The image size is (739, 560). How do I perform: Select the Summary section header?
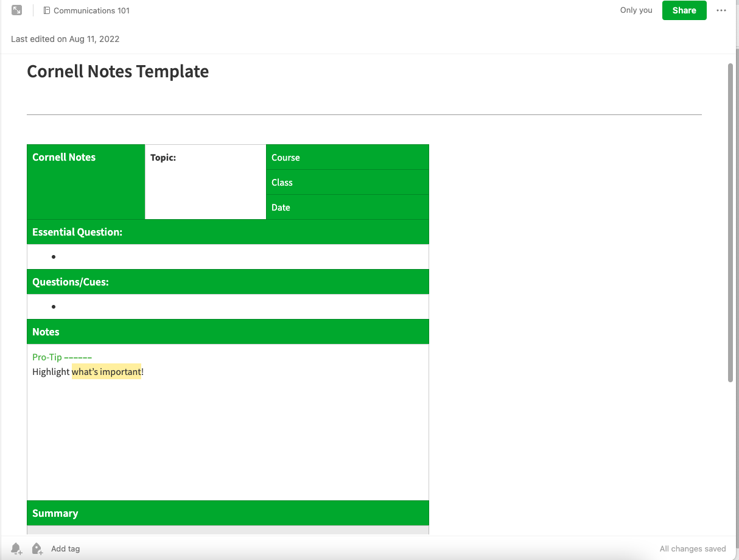(x=55, y=513)
